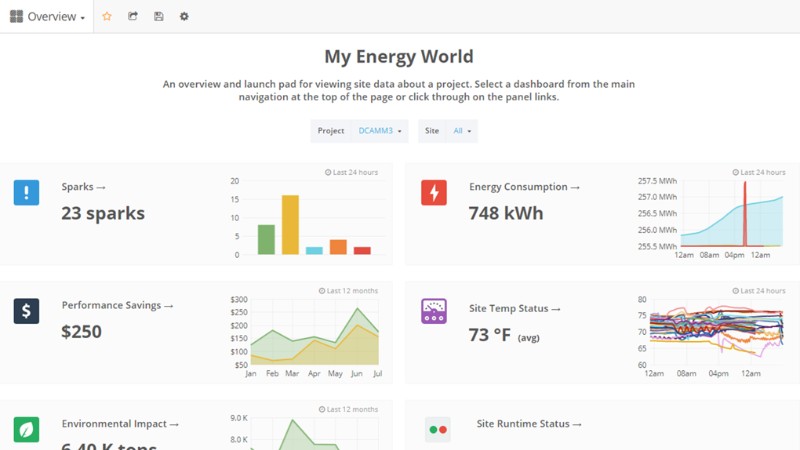Image resolution: width=800 pixels, height=450 pixels.
Task: Save the dashboard with the disk icon
Action: pos(159,16)
